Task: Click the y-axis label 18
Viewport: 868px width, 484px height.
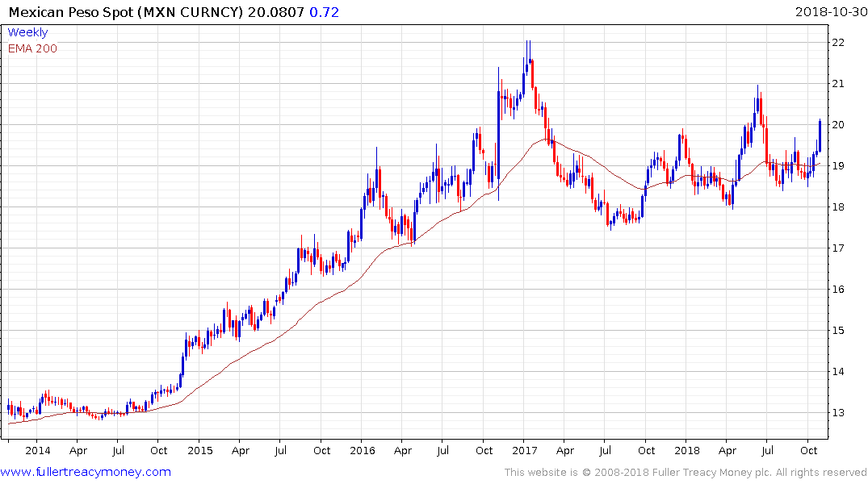Action: tap(838, 207)
